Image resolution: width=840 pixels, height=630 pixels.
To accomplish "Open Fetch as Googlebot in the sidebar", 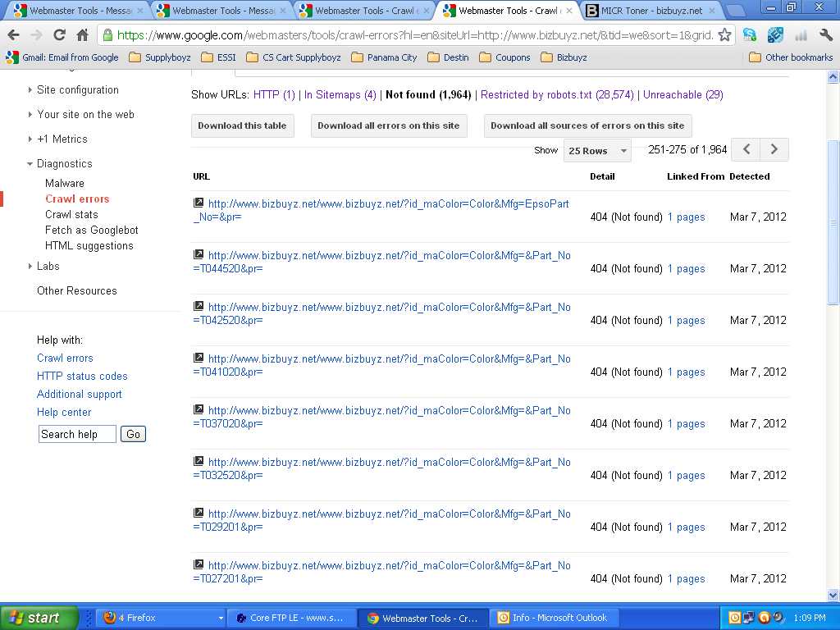I will pos(92,230).
